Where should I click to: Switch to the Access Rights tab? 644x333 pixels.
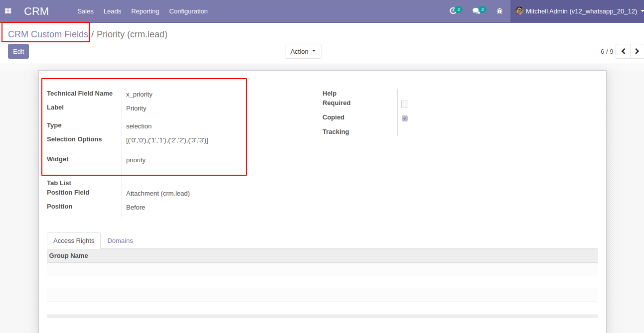tap(74, 240)
